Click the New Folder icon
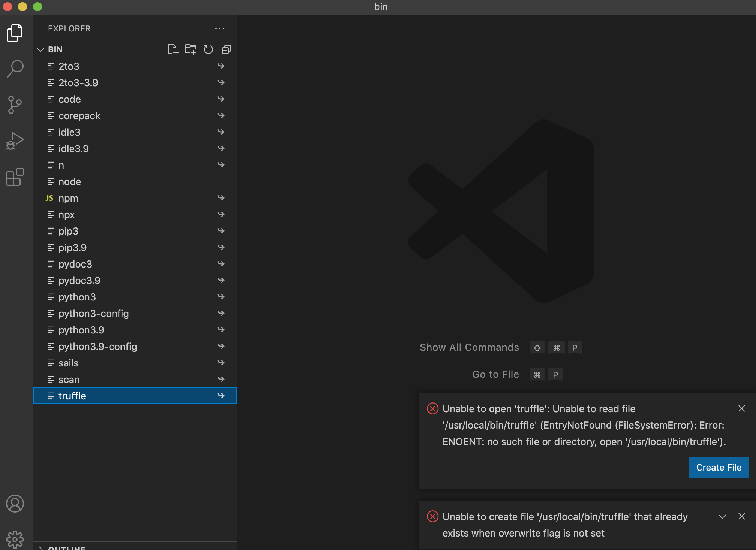Viewport: 756px width, 550px height. (190, 49)
